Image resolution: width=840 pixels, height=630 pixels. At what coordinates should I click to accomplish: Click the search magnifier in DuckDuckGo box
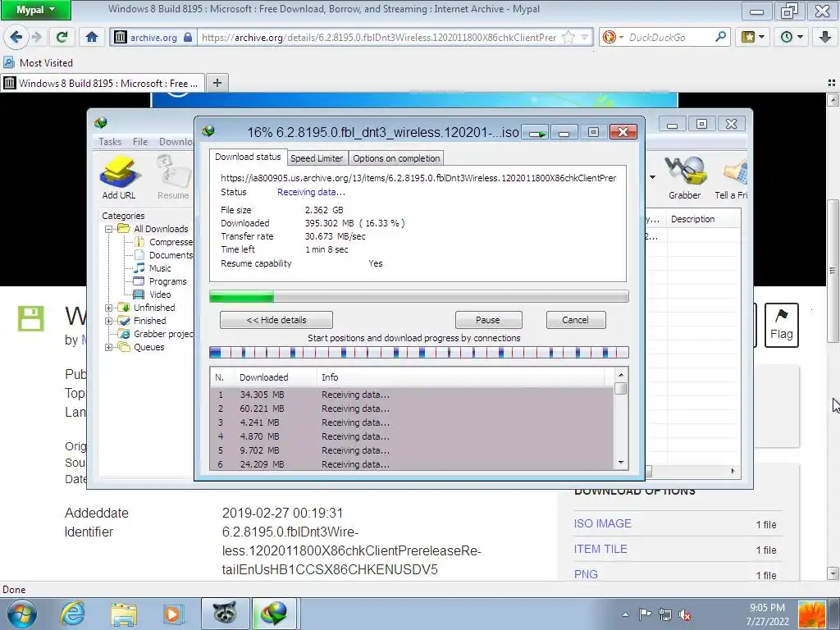pyautogui.click(x=720, y=37)
